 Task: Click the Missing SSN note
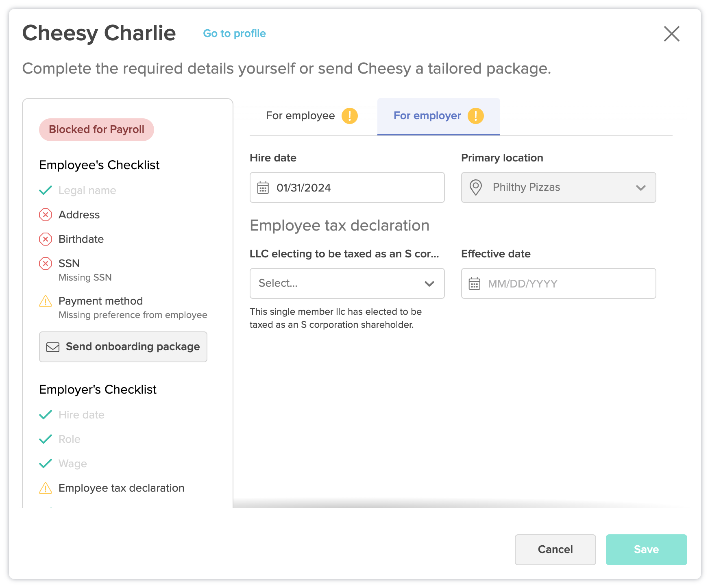pos(85,277)
